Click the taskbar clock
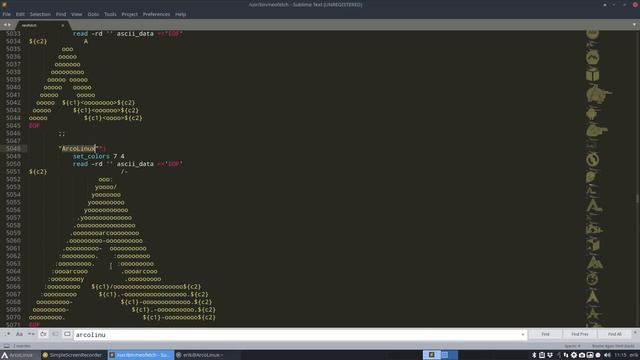Image resolution: width=640 pixels, height=360 pixels. point(620,355)
